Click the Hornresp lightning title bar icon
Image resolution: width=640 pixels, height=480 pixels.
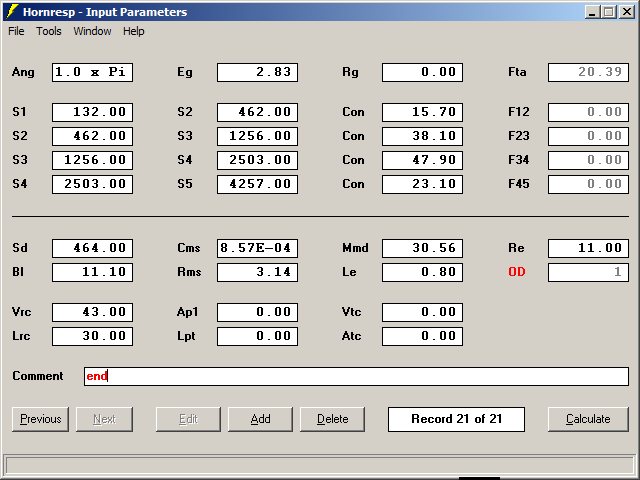[12, 11]
